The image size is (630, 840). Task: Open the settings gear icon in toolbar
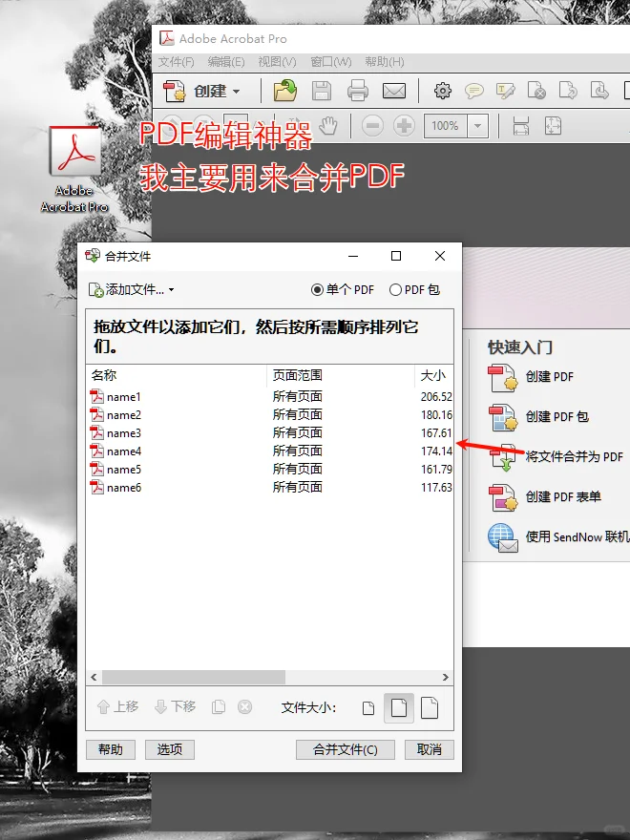point(443,91)
